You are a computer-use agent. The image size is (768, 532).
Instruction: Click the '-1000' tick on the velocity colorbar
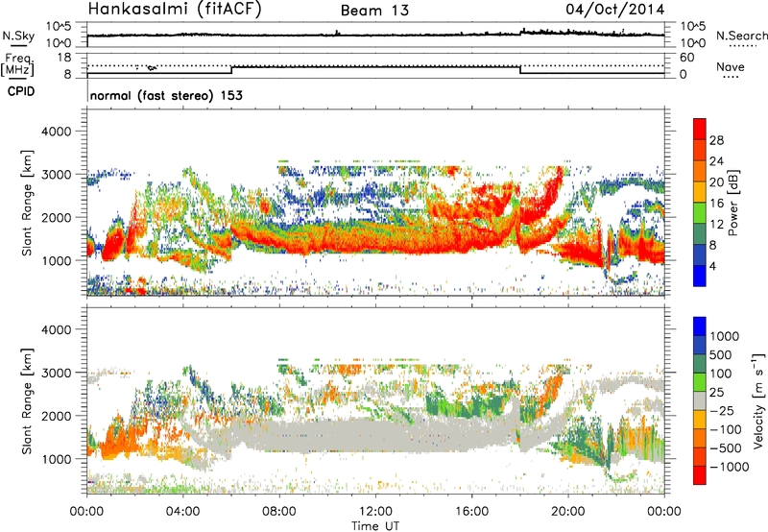click(x=730, y=467)
